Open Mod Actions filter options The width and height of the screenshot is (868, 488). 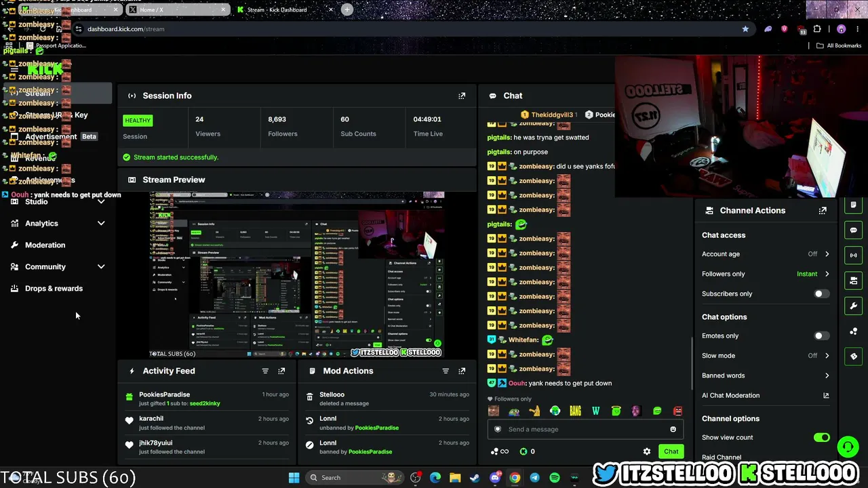[x=446, y=371]
